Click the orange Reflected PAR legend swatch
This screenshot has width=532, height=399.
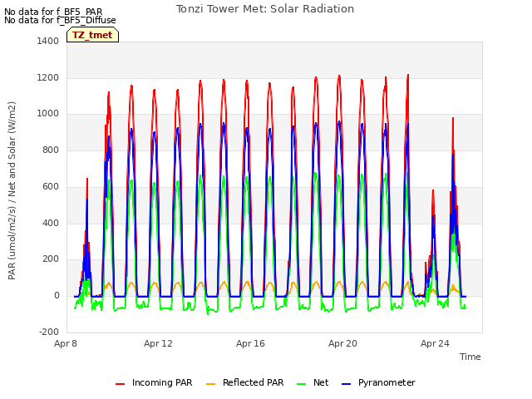tap(210, 384)
